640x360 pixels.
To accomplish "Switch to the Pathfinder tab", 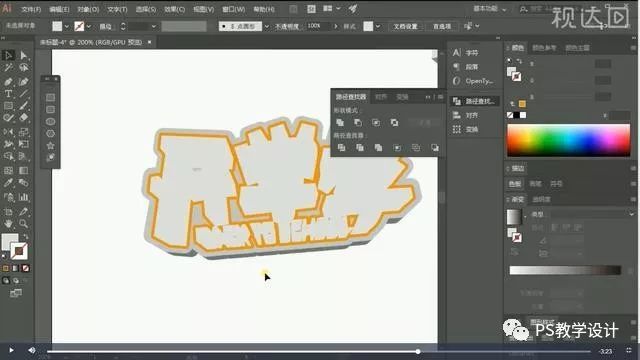I will point(351,97).
